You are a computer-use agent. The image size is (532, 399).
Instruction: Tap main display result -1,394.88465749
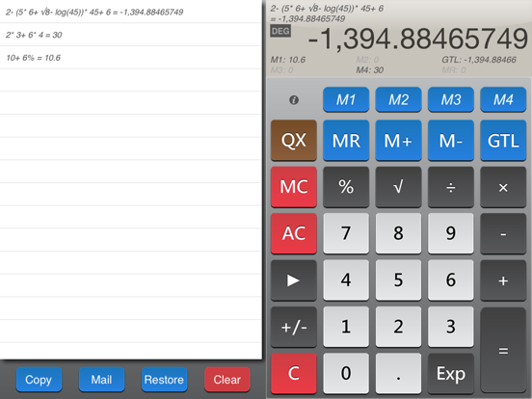pyautogui.click(x=417, y=39)
